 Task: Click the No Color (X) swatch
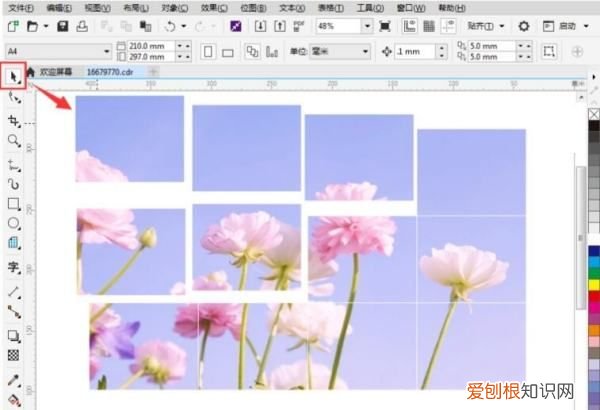pyautogui.click(x=594, y=114)
